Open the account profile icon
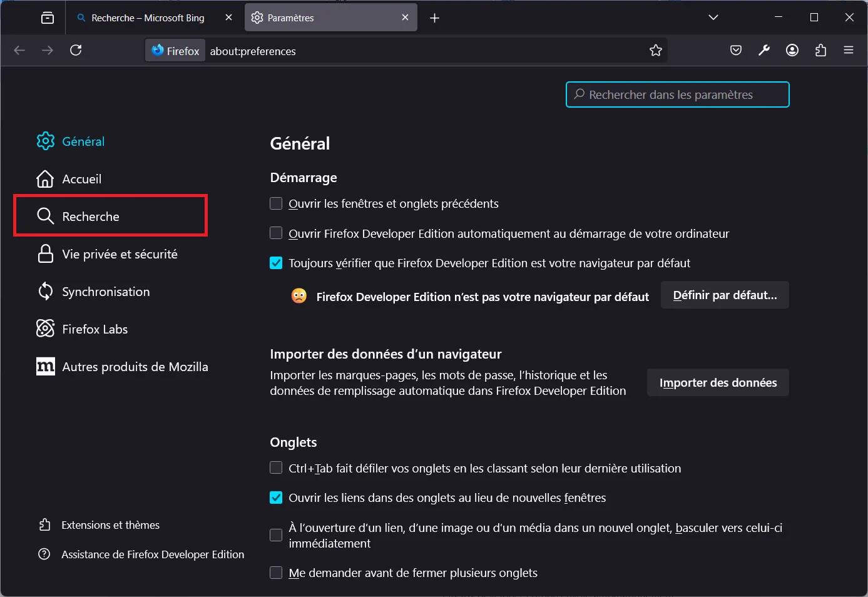 [792, 51]
